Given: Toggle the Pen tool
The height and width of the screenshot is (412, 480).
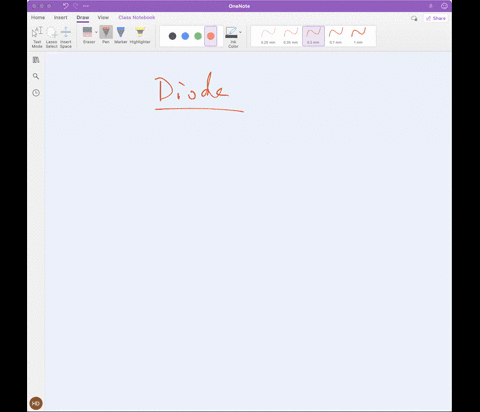Looking at the screenshot, I should 106,35.
